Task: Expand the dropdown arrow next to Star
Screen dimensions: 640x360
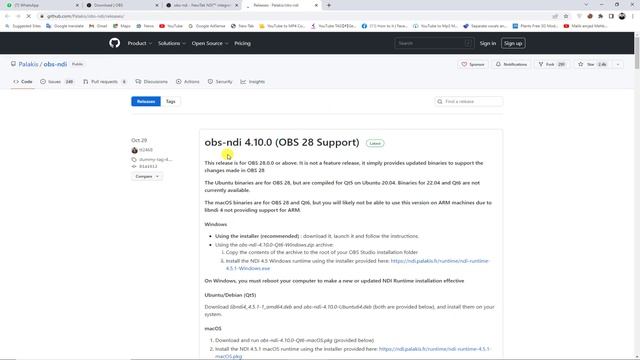Action: (x=618, y=64)
